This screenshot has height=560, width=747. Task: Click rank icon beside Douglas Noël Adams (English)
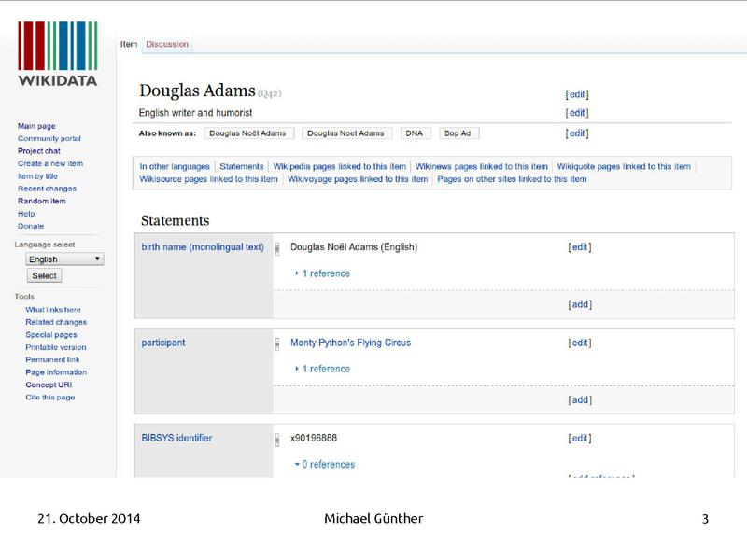click(277, 248)
